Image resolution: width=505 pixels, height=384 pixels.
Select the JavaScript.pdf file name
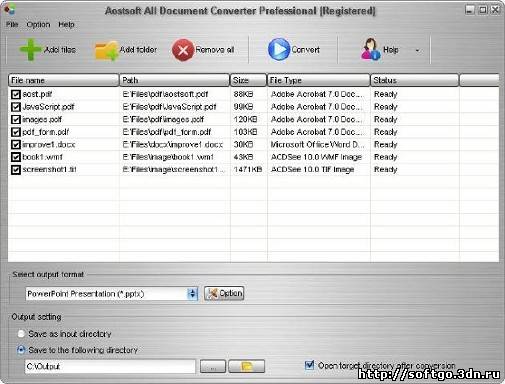[x=48, y=107]
